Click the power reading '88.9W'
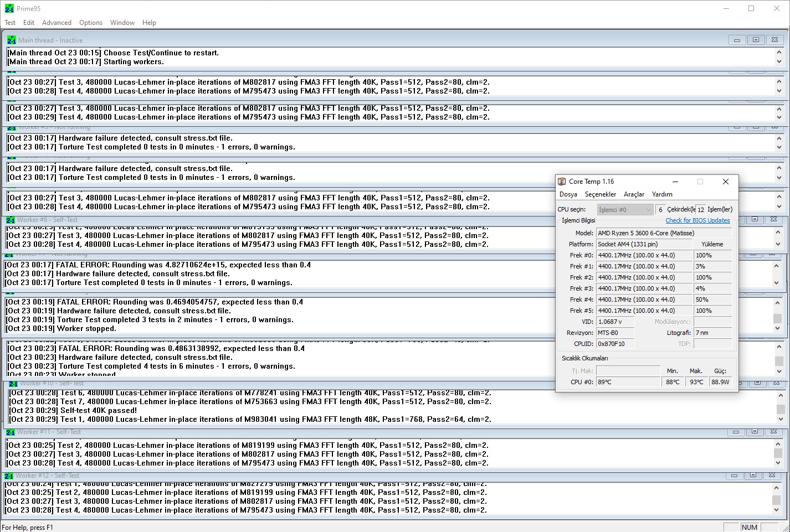Viewport: 790px width, 532px height. [720, 382]
